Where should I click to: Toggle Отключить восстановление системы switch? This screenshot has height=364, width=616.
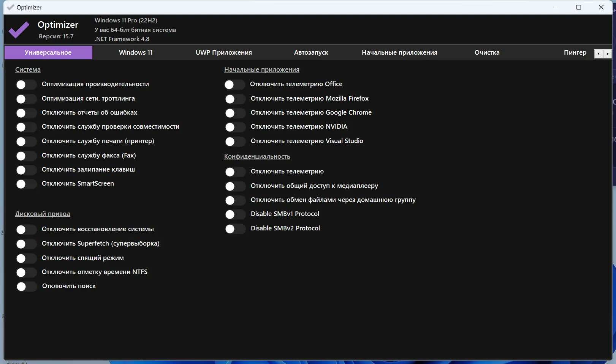click(x=26, y=229)
